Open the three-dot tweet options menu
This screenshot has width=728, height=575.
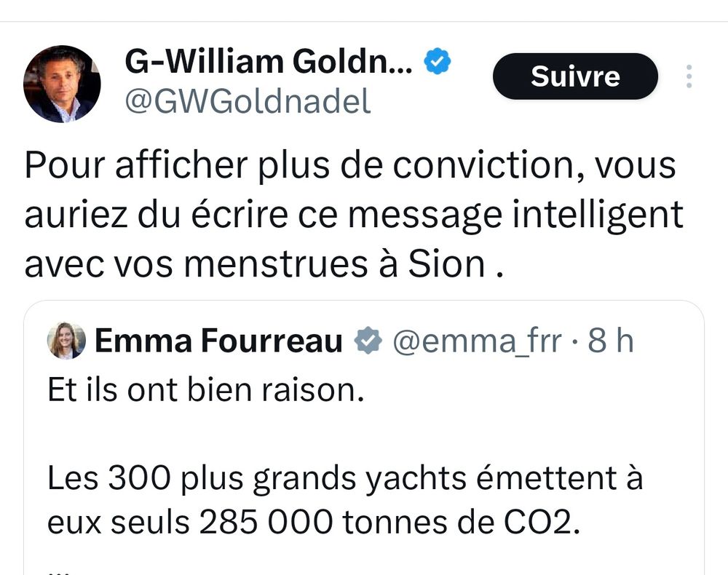(x=689, y=76)
